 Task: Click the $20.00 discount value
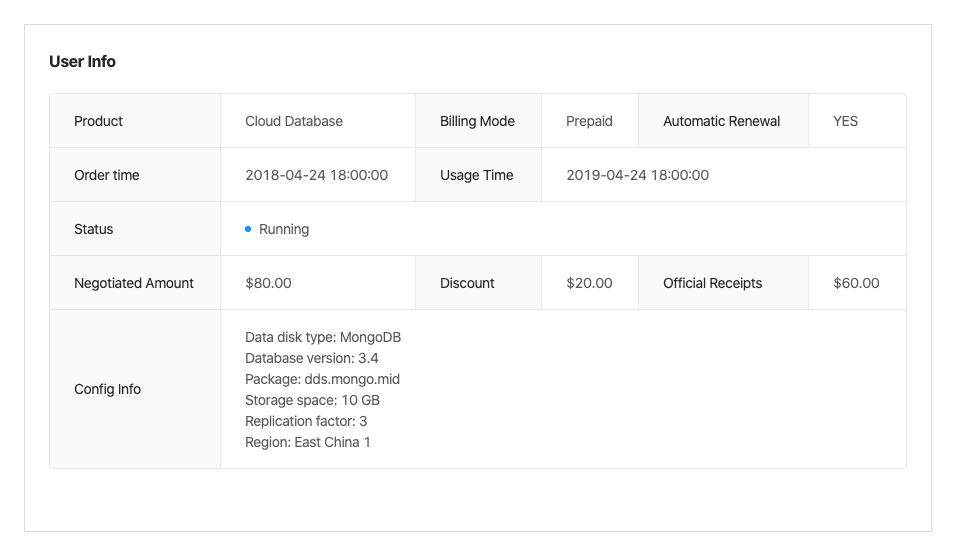(x=589, y=283)
